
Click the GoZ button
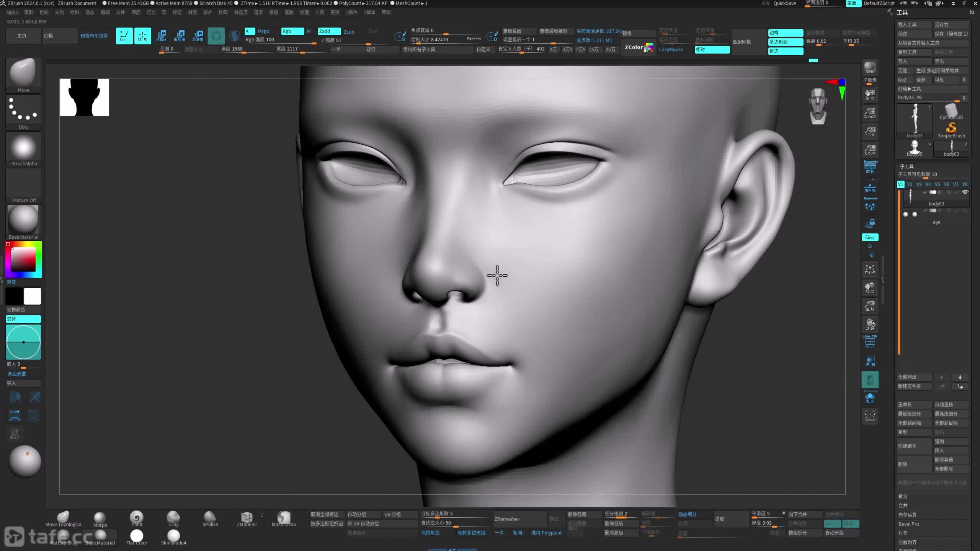click(x=905, y=80)
